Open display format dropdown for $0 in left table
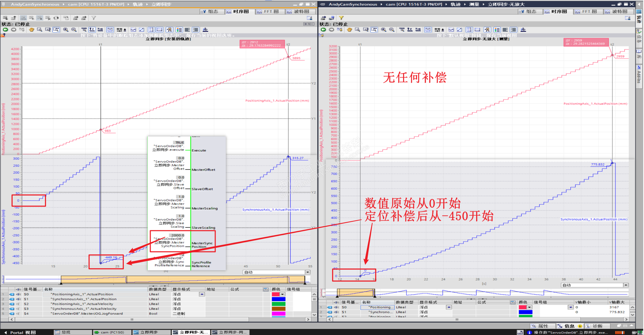This screenshot has width=644, height=335. 202,294
